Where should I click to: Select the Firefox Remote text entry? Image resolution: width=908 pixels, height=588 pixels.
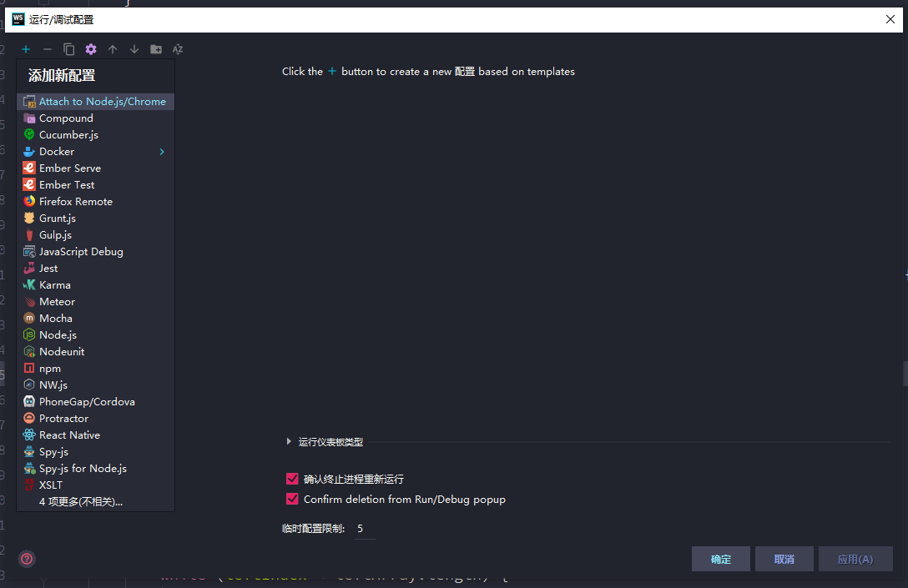[x=76, y=201]
